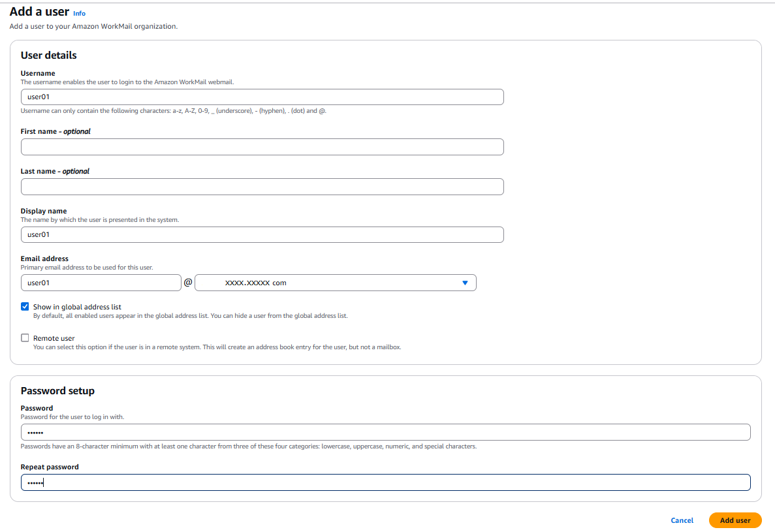Click the Username field label
775x532 pixels.
pyautogui.click(x=38, y=73)
